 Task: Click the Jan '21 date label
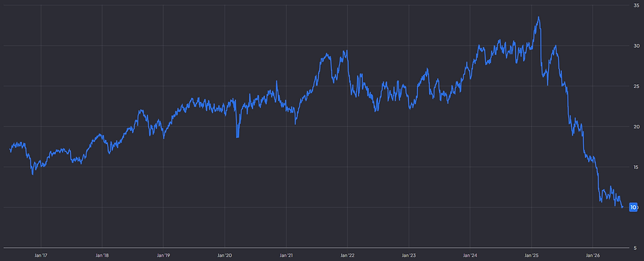click(x=287, y=255)
